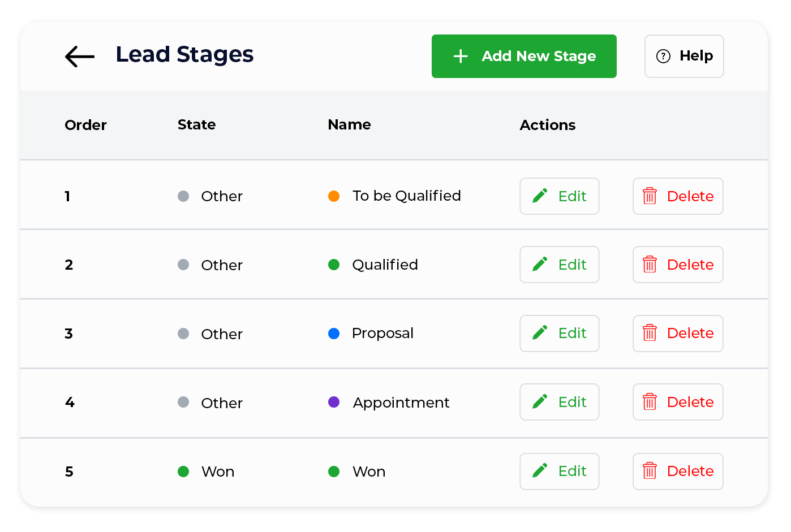791x532 pixels.
Task: Click the plus icon on Add New Stage
Action: 461,56
